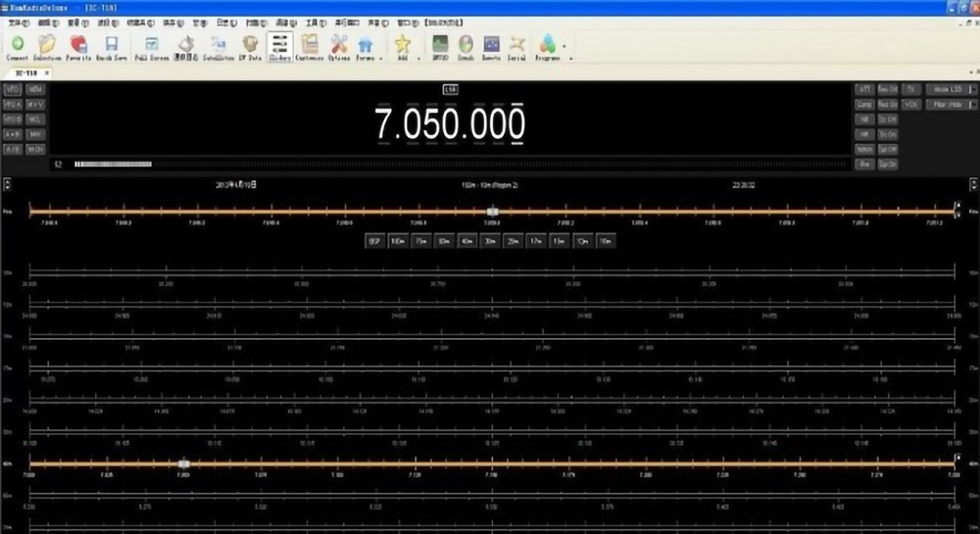980x534 pixels.
Task: Toggle the Comp button
Action: coord(864,104)
